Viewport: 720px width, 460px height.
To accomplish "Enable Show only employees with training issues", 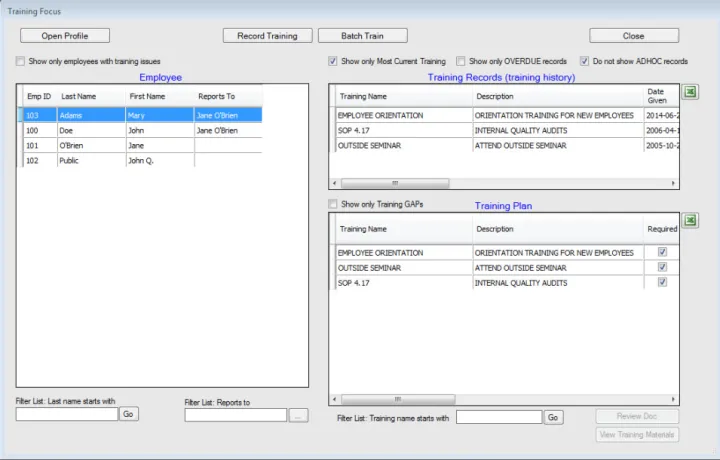I will coord(21,61).
